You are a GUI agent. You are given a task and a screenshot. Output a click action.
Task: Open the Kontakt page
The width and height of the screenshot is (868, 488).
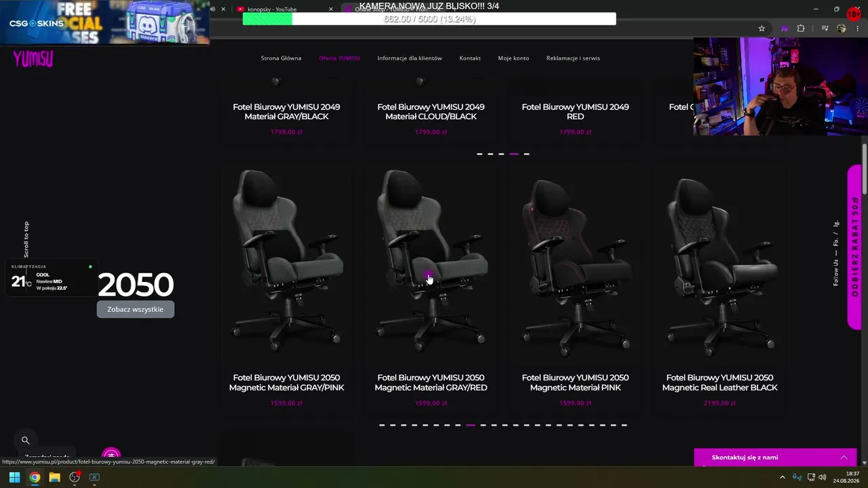[470, 58]
